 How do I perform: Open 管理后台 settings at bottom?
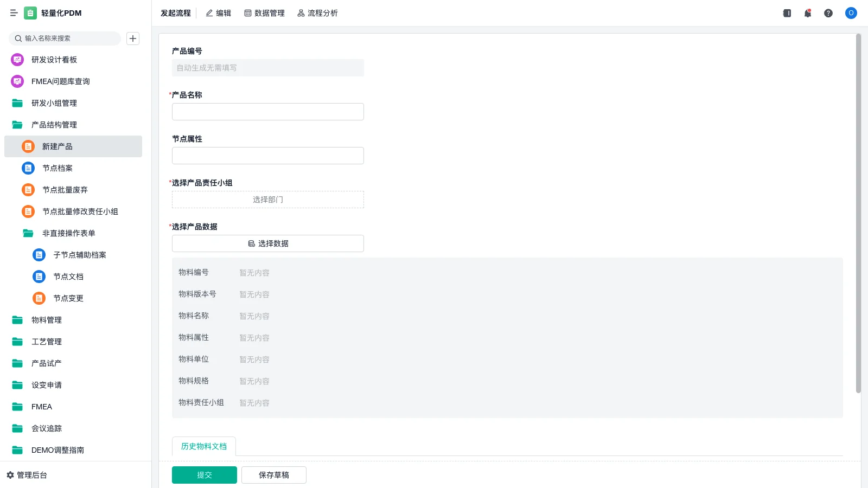coord(27,475)
